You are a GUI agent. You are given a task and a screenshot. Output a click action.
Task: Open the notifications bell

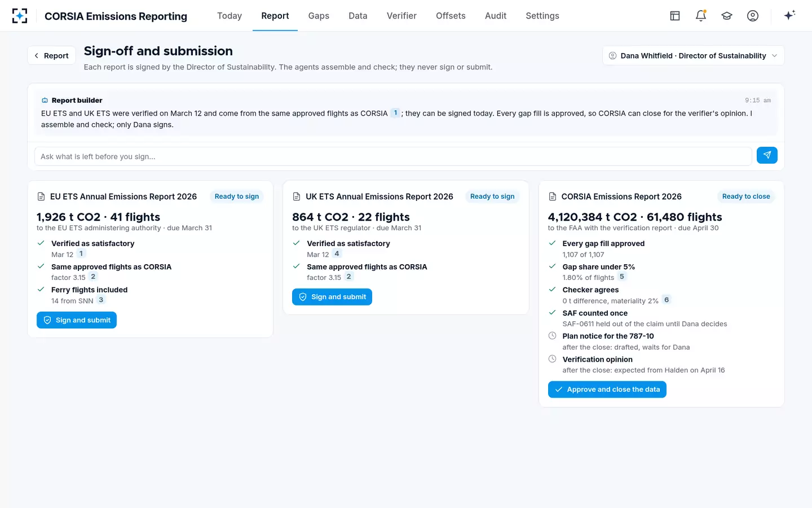(x=701, y=16)
